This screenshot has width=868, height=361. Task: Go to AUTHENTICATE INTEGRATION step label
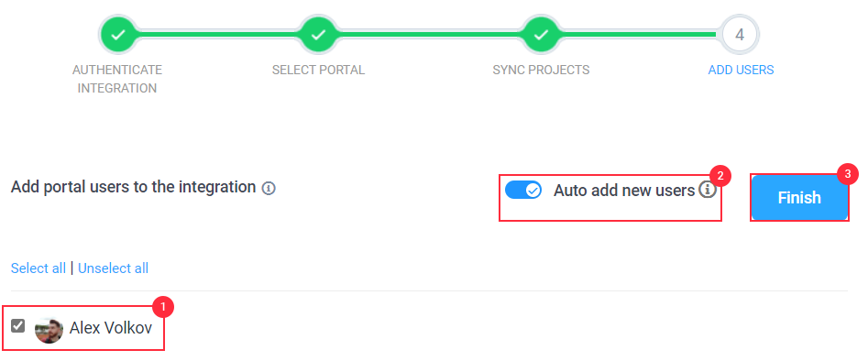[117, 79]
